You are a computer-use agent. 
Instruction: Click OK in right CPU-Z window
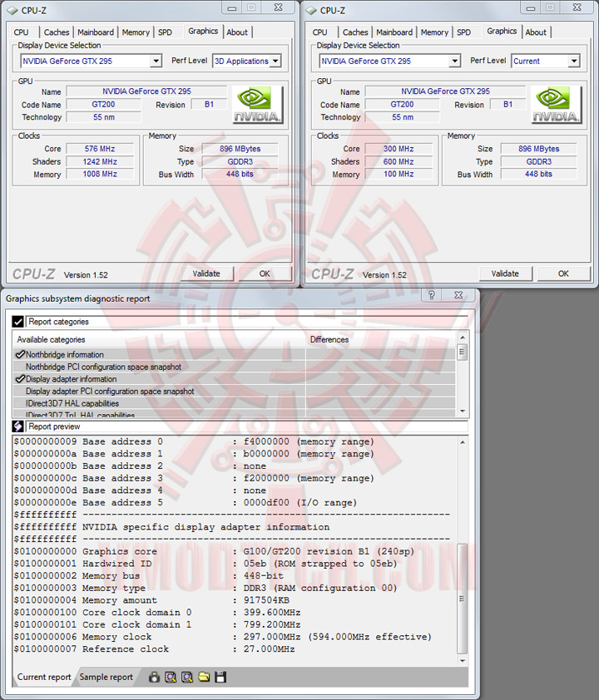[563, 274]
